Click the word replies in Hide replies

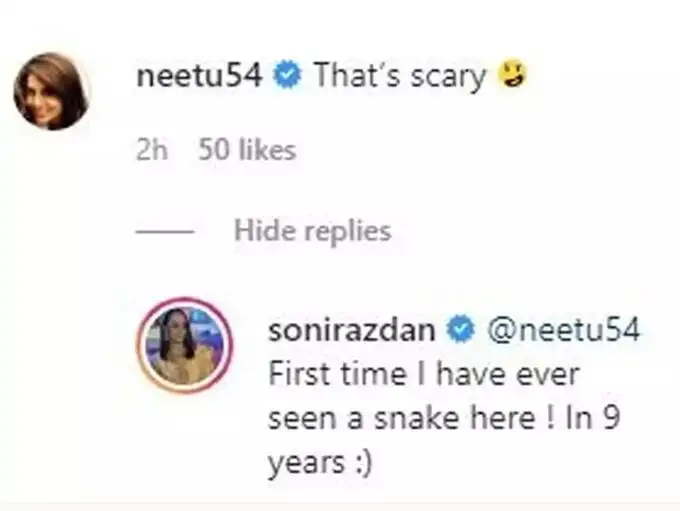point(346,231)
